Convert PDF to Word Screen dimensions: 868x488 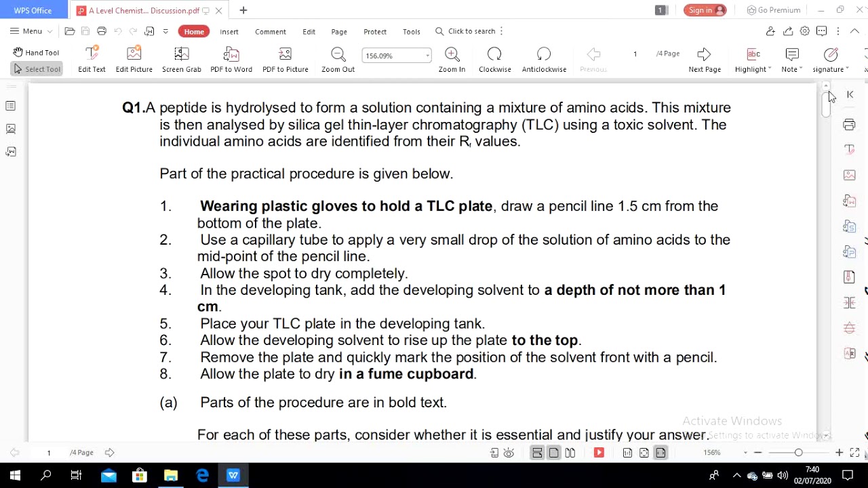231,60
